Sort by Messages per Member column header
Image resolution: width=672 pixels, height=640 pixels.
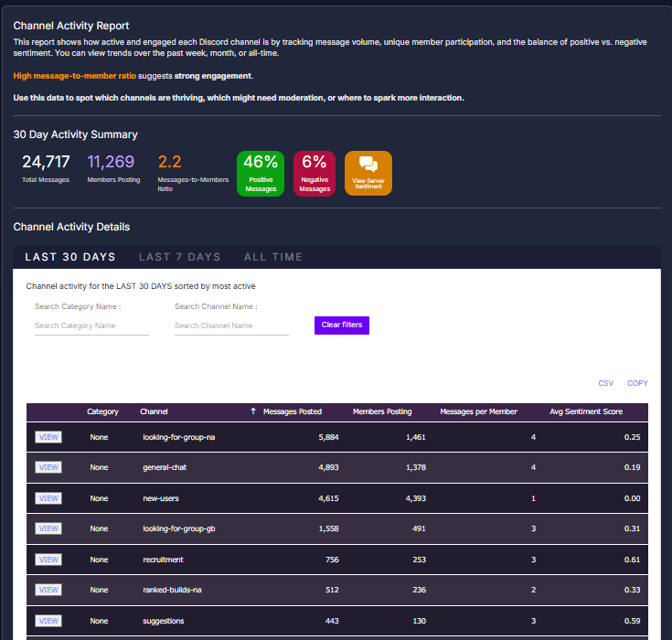coord(478,412)
